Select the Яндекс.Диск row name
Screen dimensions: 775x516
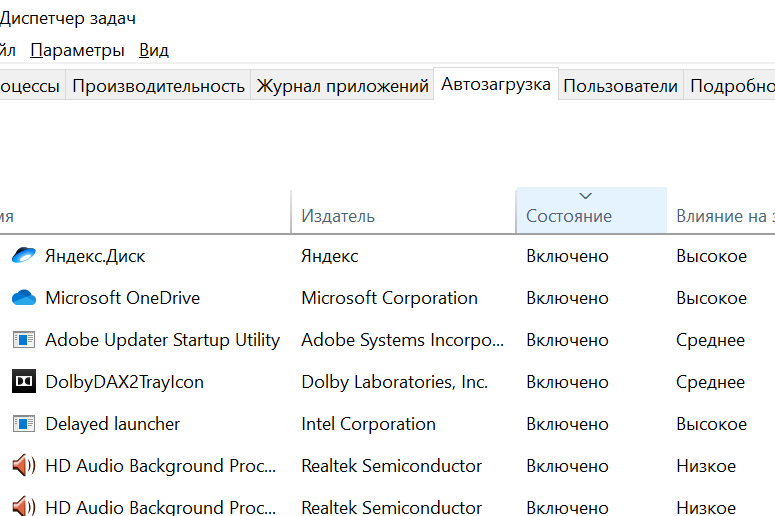click(95, 256)
